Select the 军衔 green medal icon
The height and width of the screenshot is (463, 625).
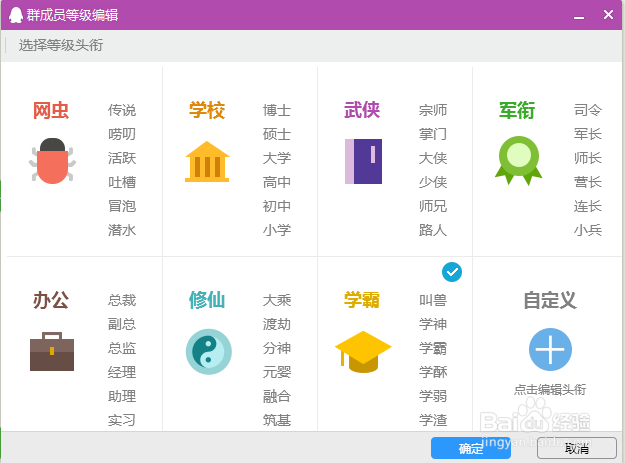pyautogui.click(x=518, y=161)
